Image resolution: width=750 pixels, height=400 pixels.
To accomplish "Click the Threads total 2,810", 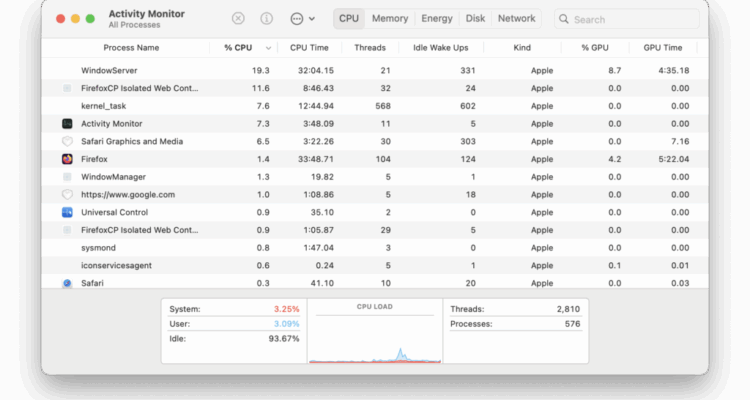I will coord(568,309).
